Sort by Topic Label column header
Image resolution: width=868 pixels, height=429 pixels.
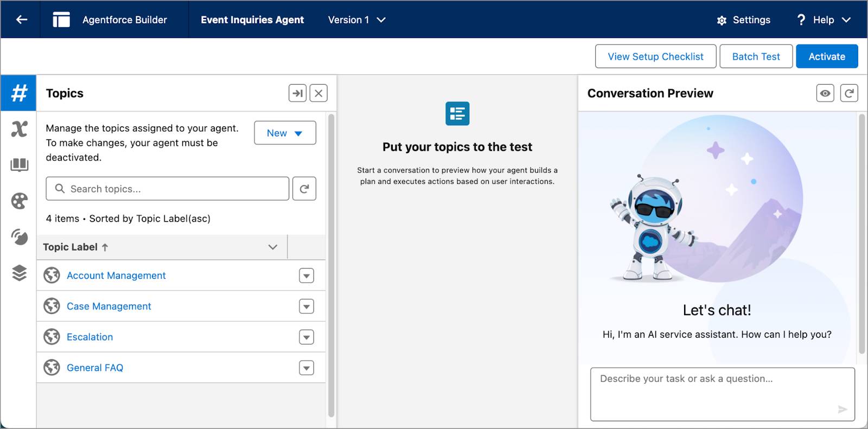coord(75,247)
